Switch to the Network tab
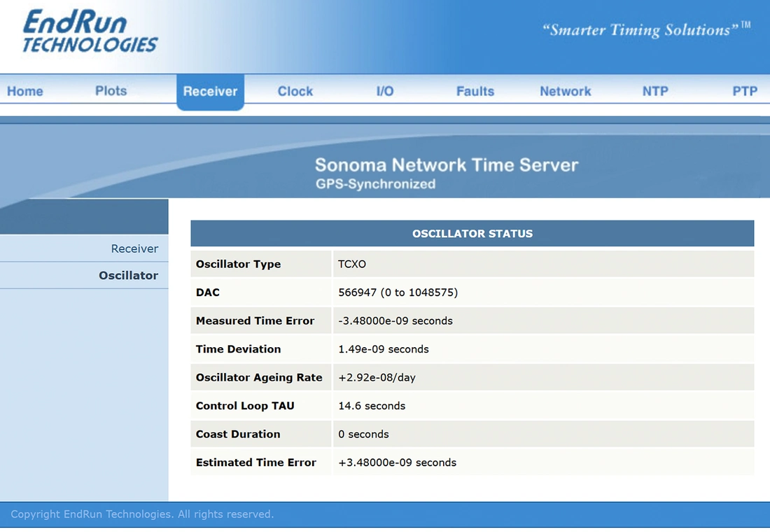Image resolution: width=770 pixels, height=532 pixels. click(x=565, y=92)
